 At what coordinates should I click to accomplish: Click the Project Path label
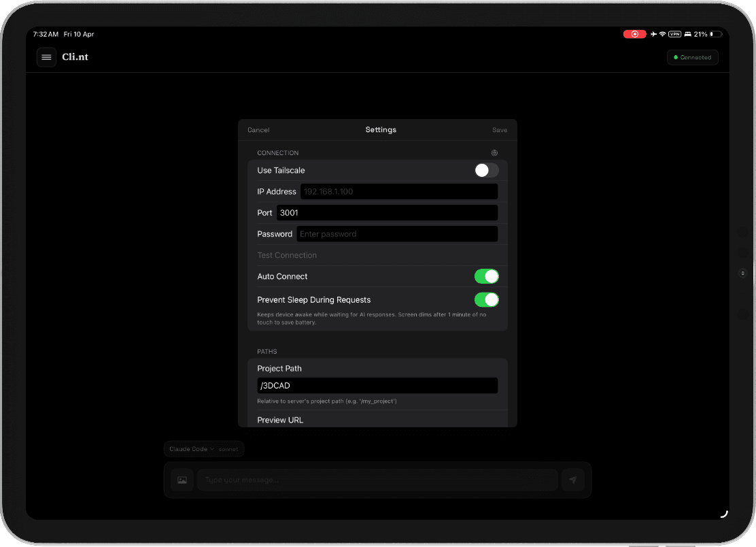click(x=279, y=369)
